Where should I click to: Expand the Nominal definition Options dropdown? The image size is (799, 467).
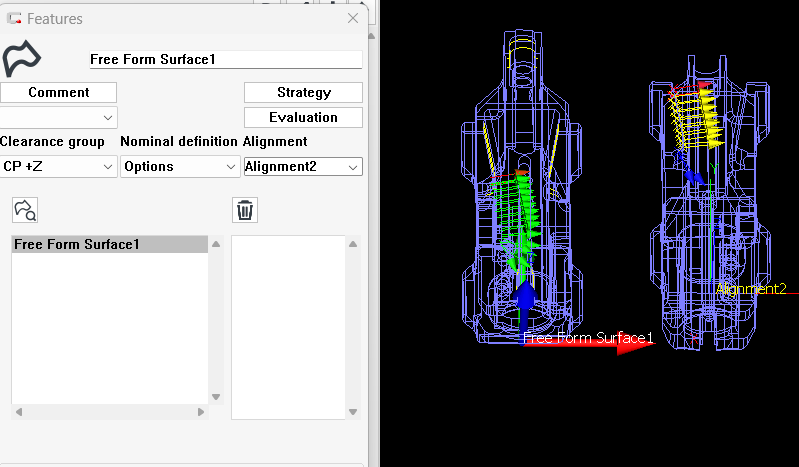click(x=179, y=166)
